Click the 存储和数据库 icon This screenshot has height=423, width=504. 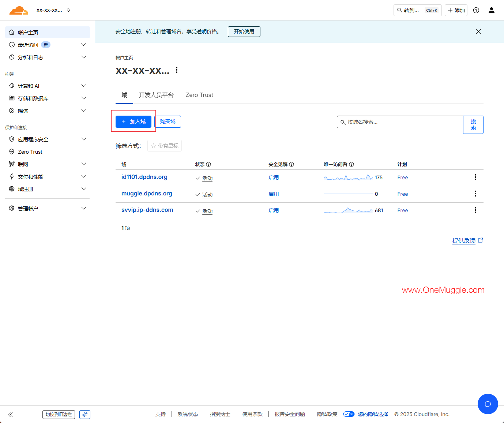[x=12, y=98]
